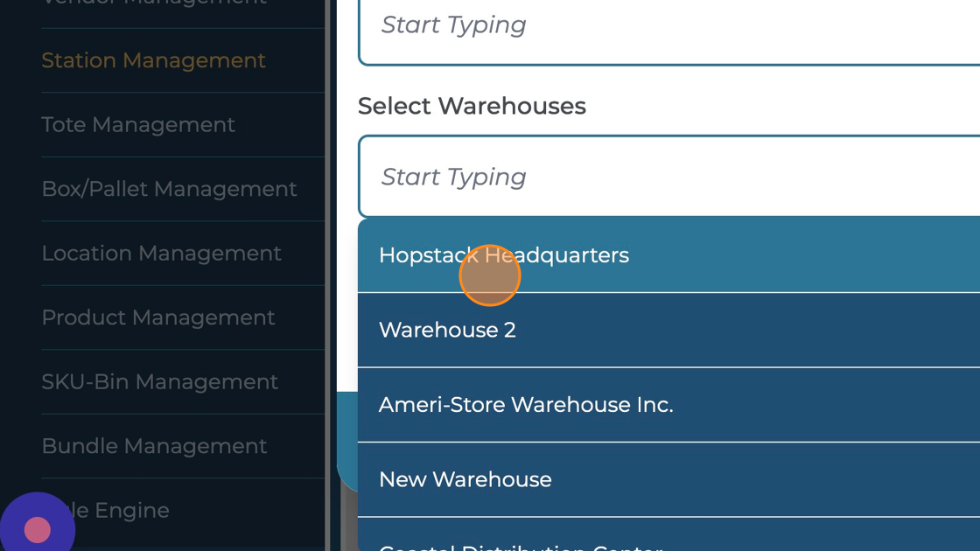
Task: Click the teal dialog footer bar
Action: tap(346, 437)
